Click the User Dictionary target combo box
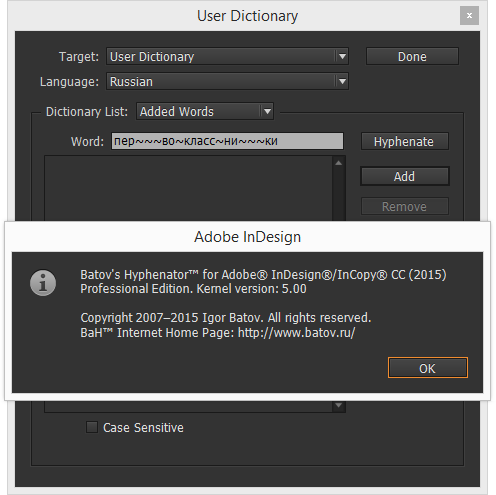 227,56
